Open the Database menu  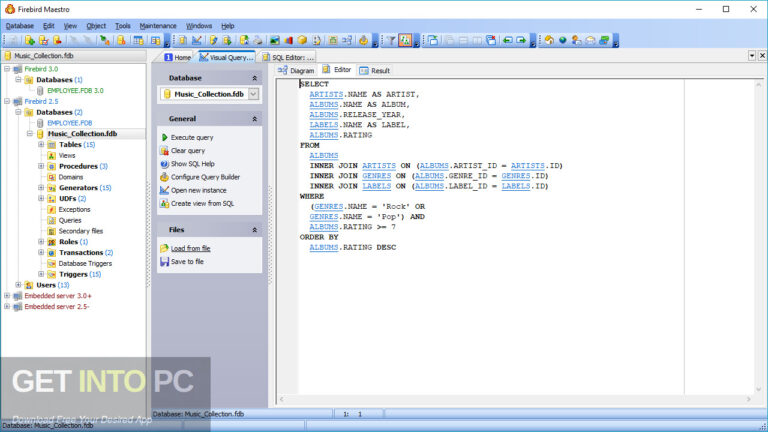coord(20,26)
